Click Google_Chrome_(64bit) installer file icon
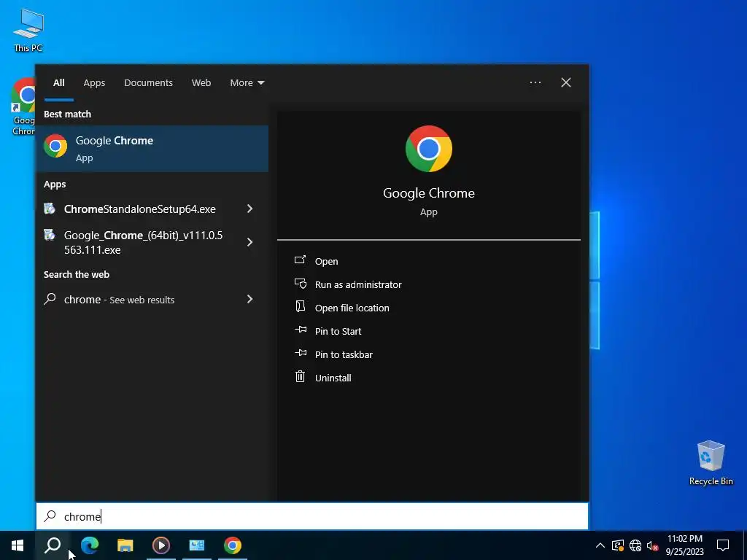This screenshot has width=747, height=560. coord(50,235)
